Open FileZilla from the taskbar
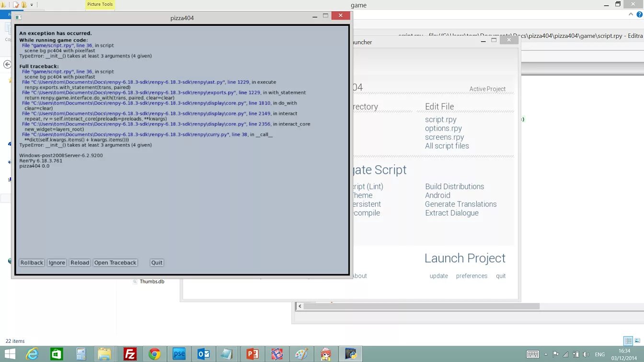 coord(129,354)
